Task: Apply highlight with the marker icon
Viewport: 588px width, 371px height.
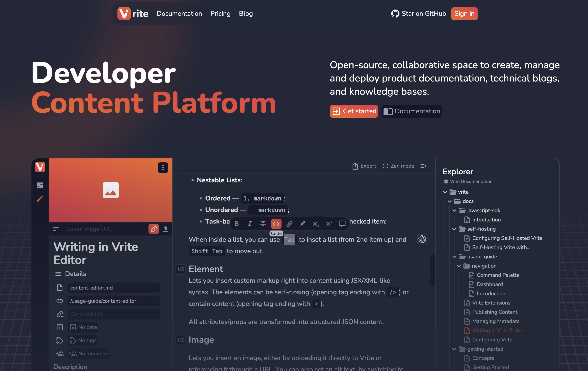Action: click(302, 224)
